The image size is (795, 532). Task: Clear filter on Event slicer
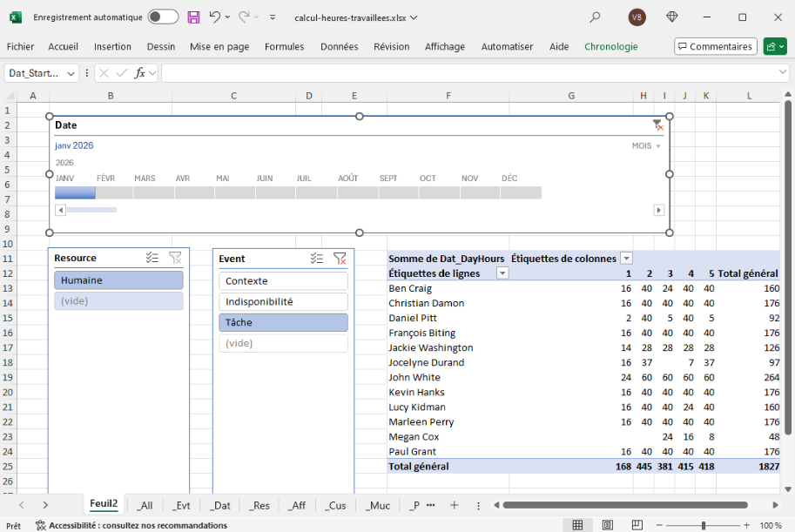coord(340,259)
